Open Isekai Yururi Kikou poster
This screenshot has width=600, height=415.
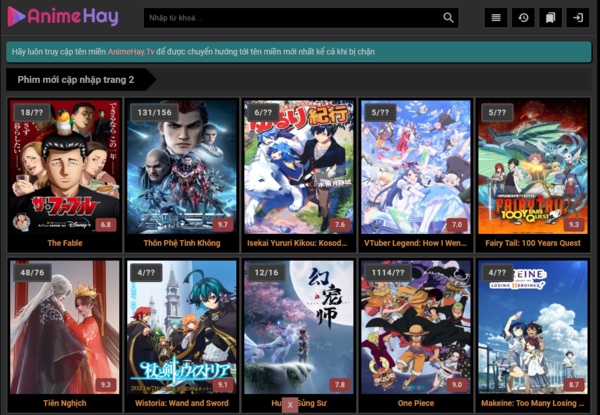(x=299, y=167)
